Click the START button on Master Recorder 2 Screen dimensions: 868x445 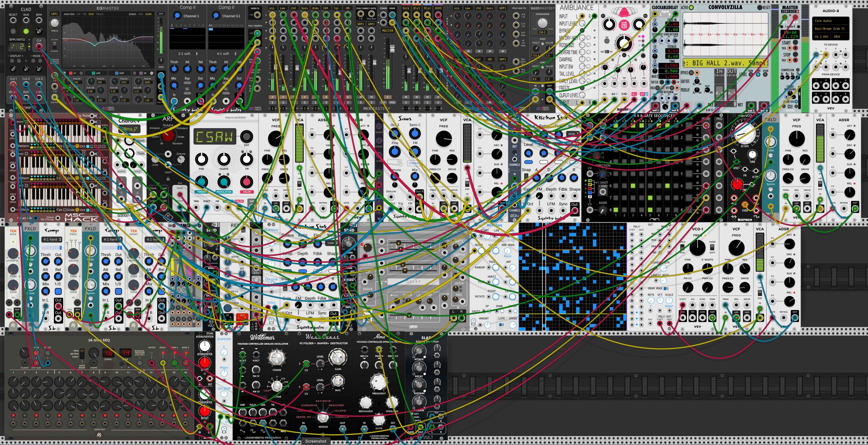pyautogui.click(x=795, y=43)
